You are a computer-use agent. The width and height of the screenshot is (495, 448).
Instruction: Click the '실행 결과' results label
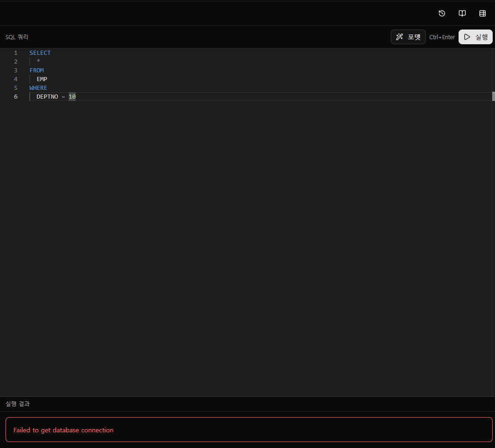pyautogui.click(x=18, y=404)
